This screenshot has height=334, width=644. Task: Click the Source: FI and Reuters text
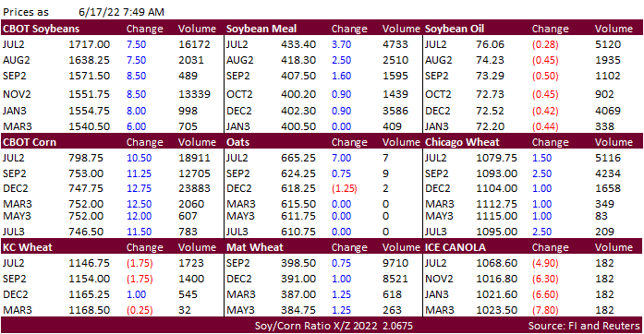[x=584, y=326]
